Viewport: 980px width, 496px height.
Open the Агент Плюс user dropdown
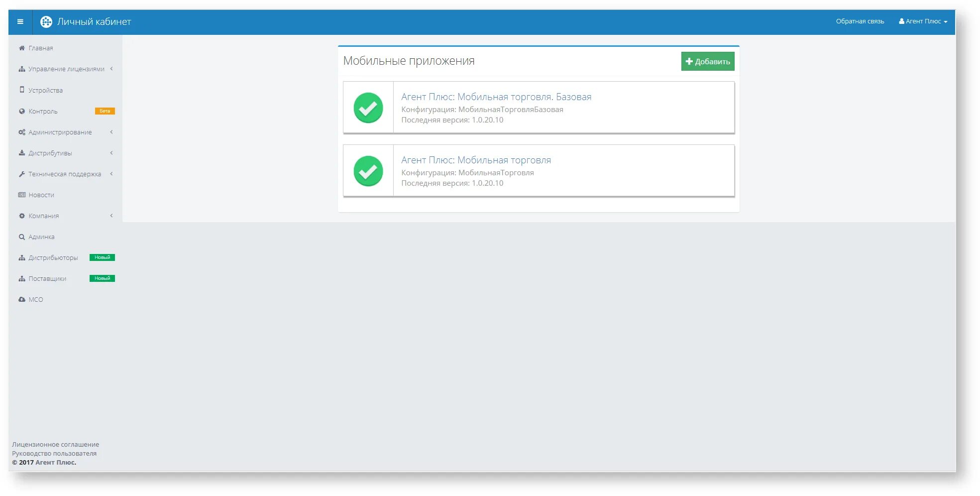pyautogui.click(x=923, y=21)
